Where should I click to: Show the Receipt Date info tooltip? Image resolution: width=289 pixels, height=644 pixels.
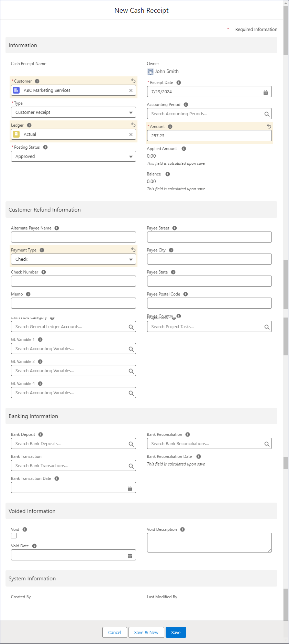tap(179, 83)
